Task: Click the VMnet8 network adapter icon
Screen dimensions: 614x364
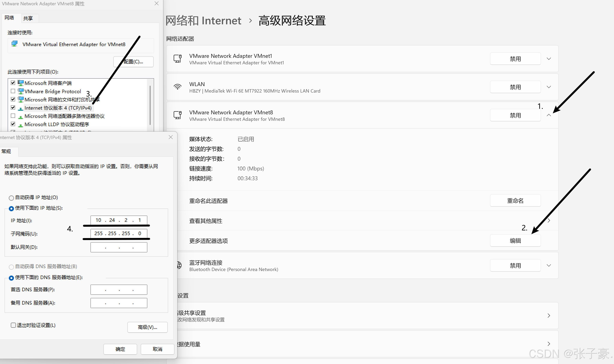Action: point(177,115)
